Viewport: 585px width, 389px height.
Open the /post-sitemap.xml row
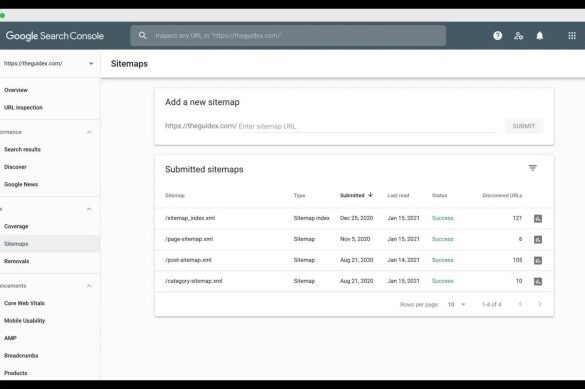click(x=354, y=260)
